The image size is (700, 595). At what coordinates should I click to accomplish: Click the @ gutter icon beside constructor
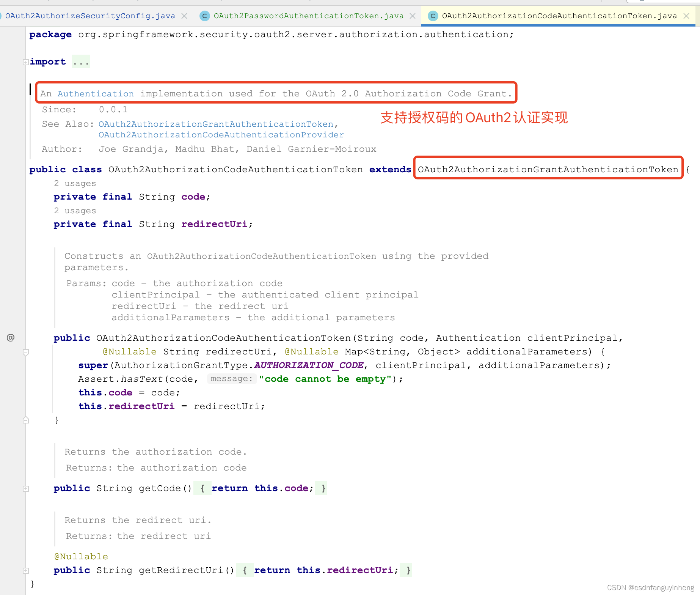pos(11,337)
